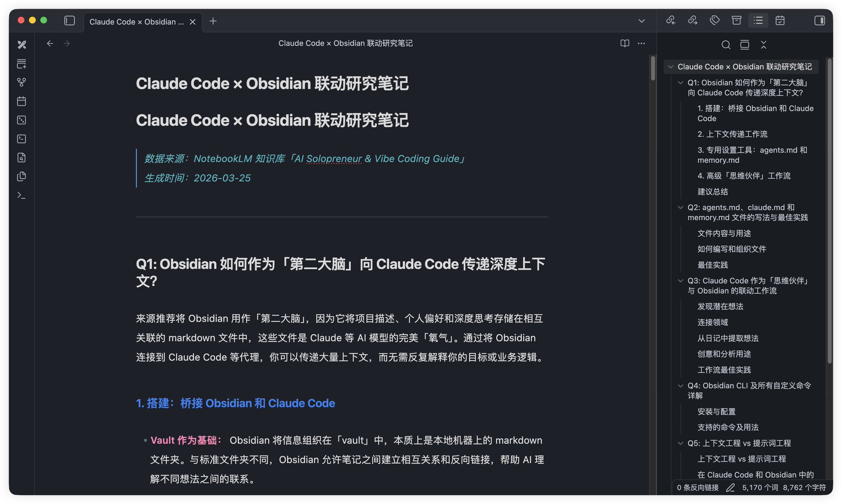The height and width of the screenshot is (504, 842).
Task: Open the terminal prompt icon at ribbon bottom
Action: coord(22,195)
